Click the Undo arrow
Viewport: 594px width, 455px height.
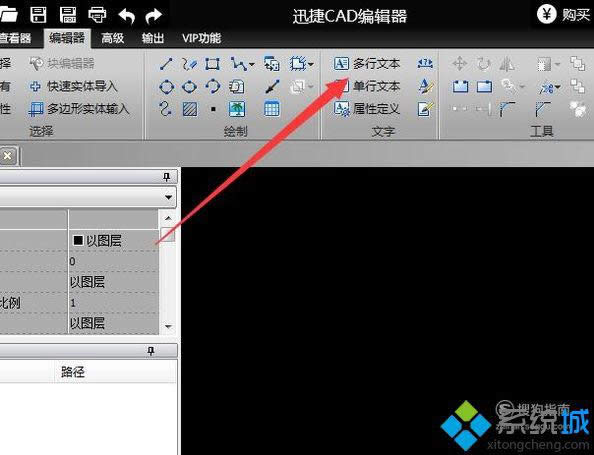tap(127, 16)
